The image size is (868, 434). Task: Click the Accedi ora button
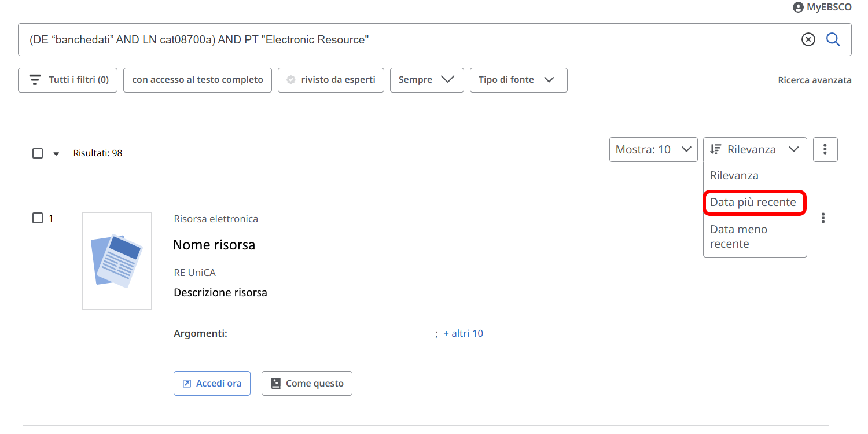(212, 383)
